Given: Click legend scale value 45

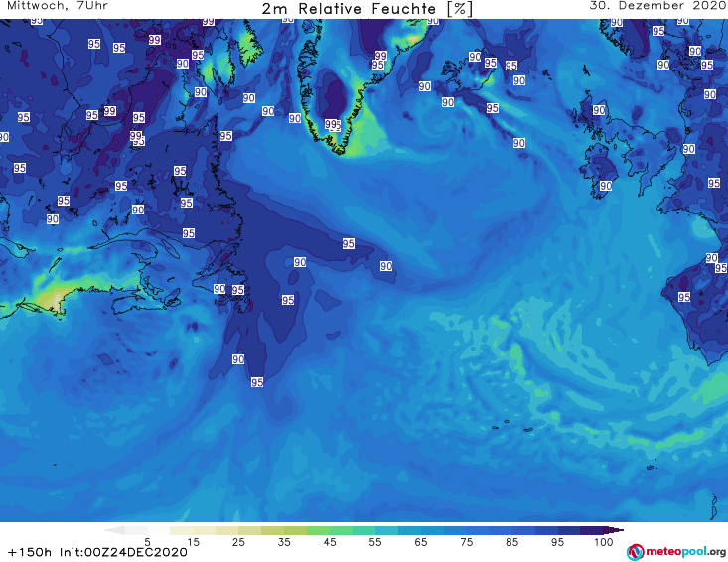Looking at the screenshot, I should [x=330, y=542].
